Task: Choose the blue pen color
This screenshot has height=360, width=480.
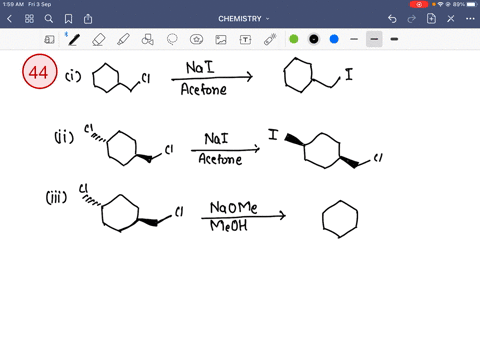Action: 334,39
